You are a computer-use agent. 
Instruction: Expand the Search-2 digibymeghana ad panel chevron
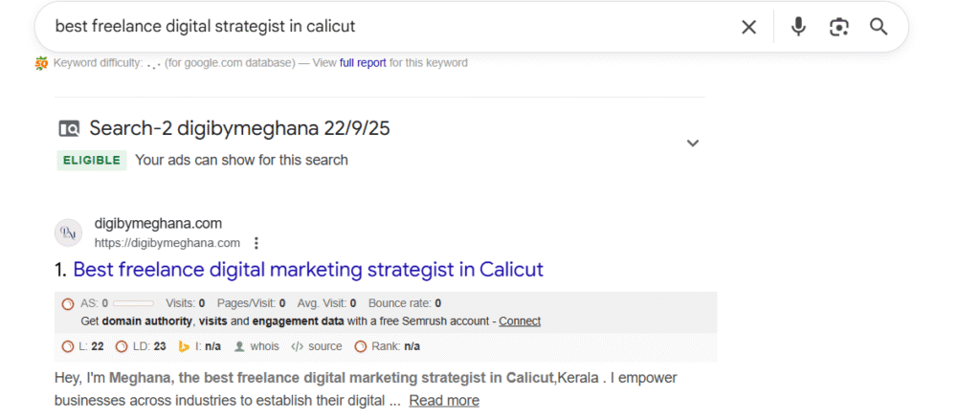pos(693,144)
